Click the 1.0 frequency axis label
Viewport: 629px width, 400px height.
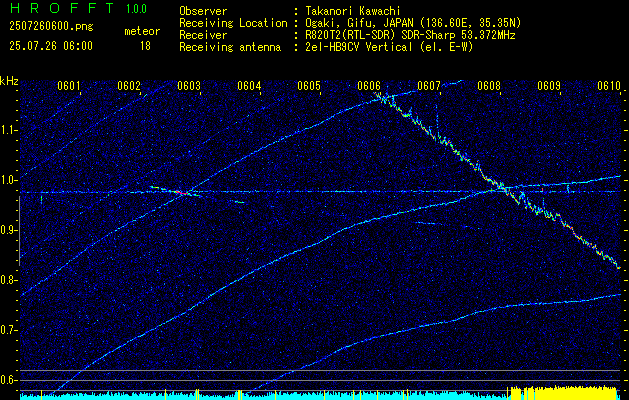click(7, 180)
